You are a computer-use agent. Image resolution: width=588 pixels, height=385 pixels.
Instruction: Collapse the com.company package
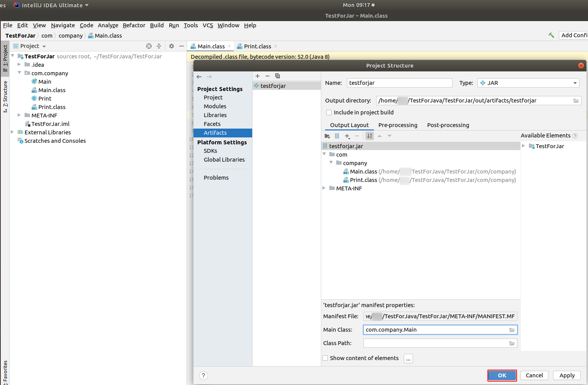[x=19, y=73]
